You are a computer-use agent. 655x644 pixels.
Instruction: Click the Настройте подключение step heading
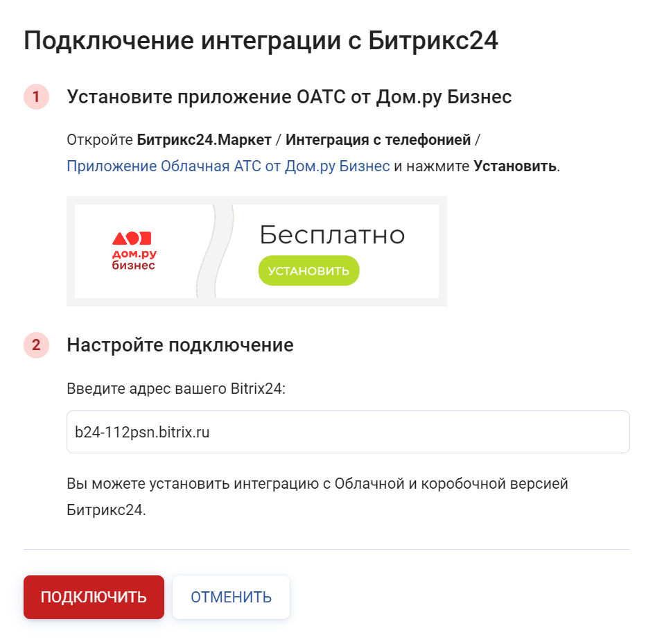[180, 345]
